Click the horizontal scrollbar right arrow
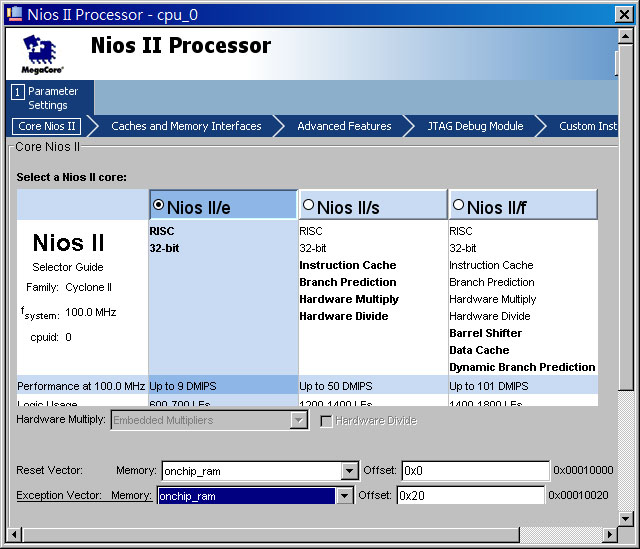The height and width of the screenshot is (549, 640). coord(610,534)
